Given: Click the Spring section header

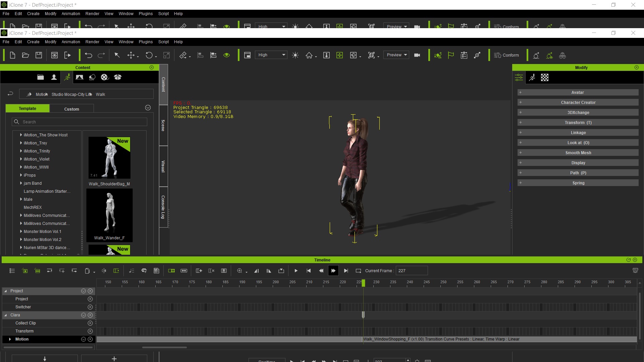Looking at the screenshot, I should 578,183.
